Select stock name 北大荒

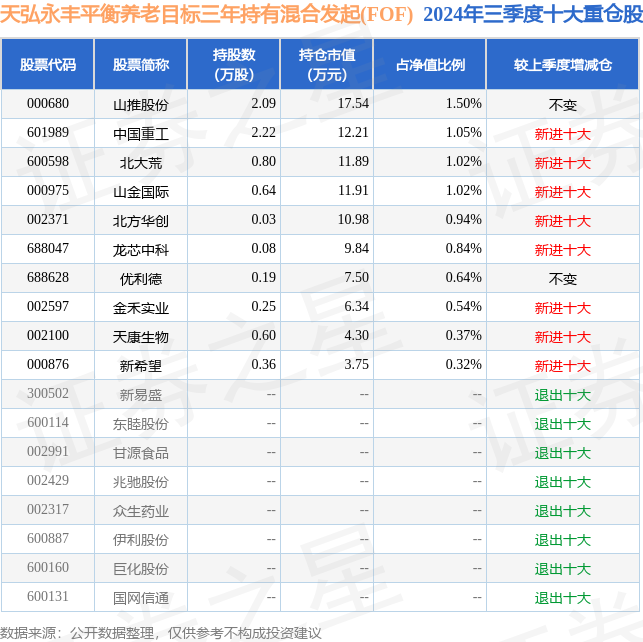point(141,163)
